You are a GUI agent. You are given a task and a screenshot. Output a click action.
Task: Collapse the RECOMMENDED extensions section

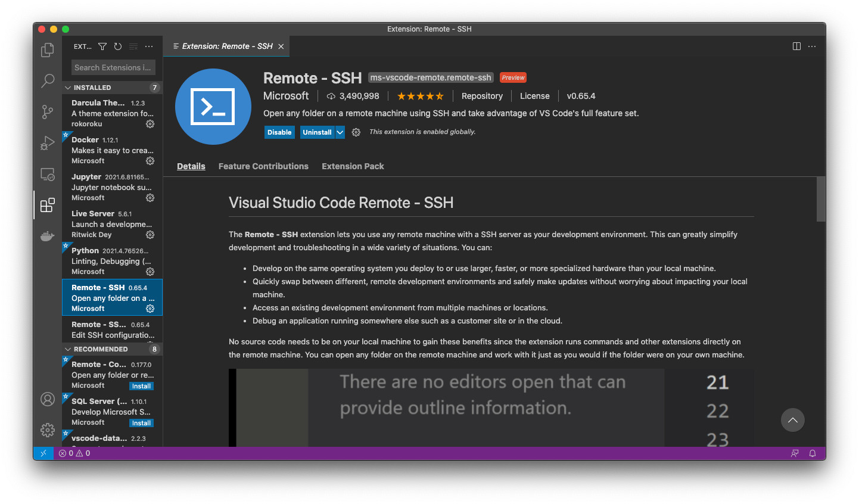(68, 349)
